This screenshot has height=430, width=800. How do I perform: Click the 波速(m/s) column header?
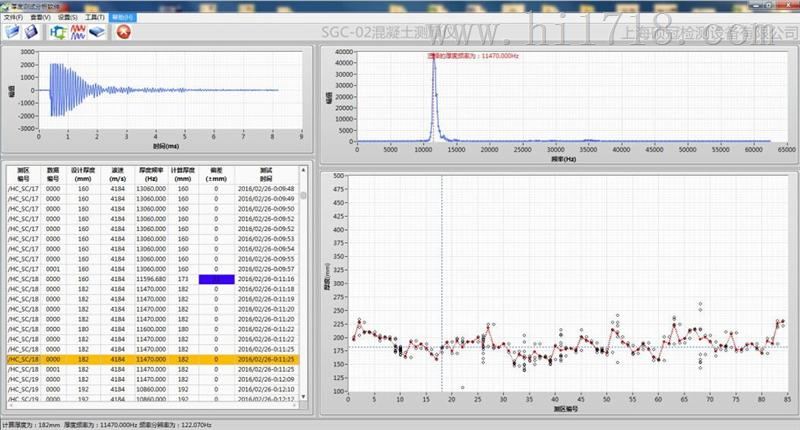117,174
